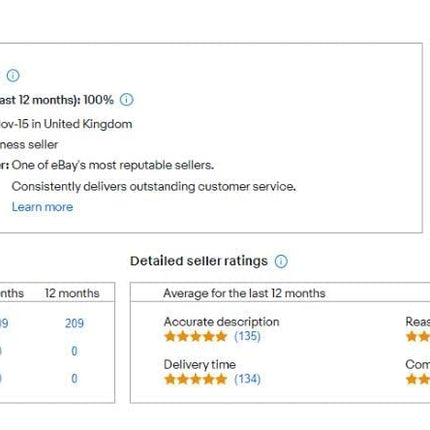Viewport: 430px width, 430px height.
Task: Click stars under the partially visible Com label
Action: click(x=418, y=379)
